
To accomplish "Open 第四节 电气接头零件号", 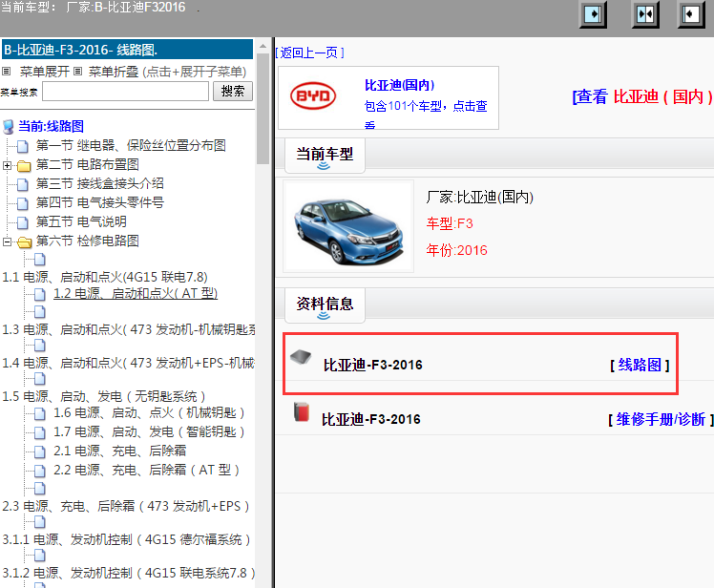I will (99, 202).
